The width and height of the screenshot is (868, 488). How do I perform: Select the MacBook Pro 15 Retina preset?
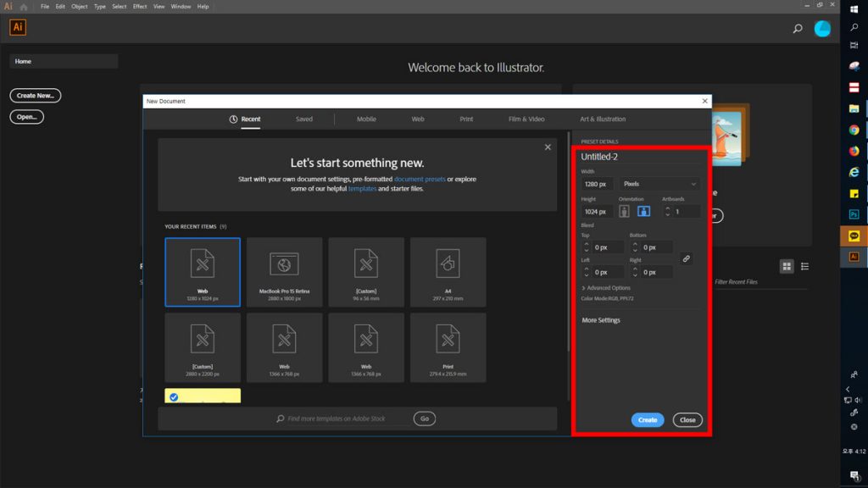pyautogui.click(x=284, y=272)
